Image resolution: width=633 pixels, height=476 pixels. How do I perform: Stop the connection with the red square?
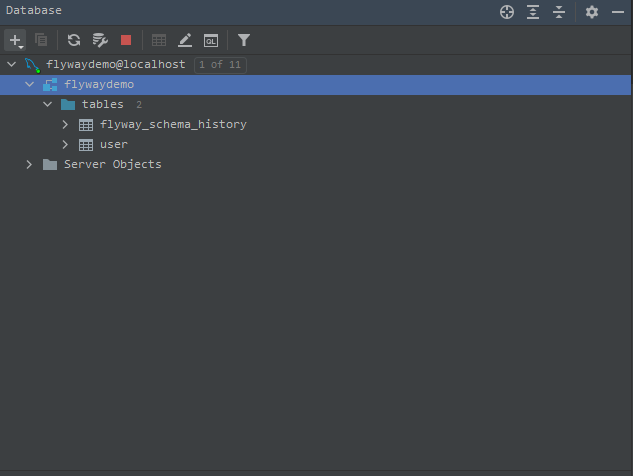pos(126,40)
